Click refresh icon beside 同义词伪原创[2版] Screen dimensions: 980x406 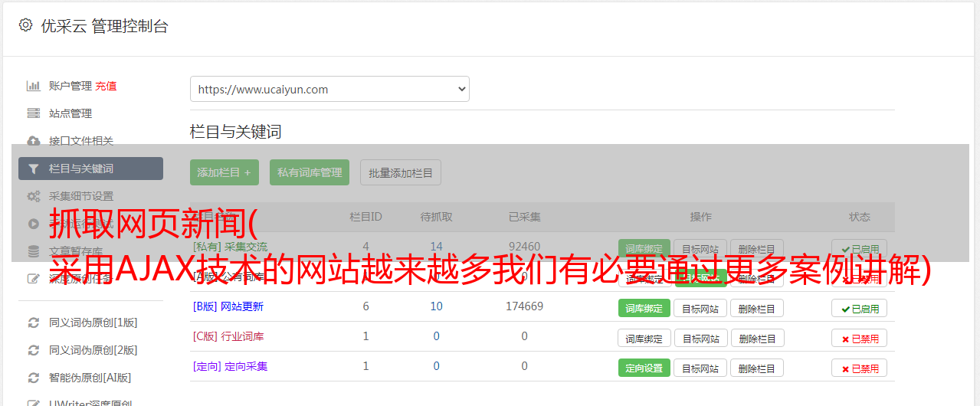pos(34,350)
